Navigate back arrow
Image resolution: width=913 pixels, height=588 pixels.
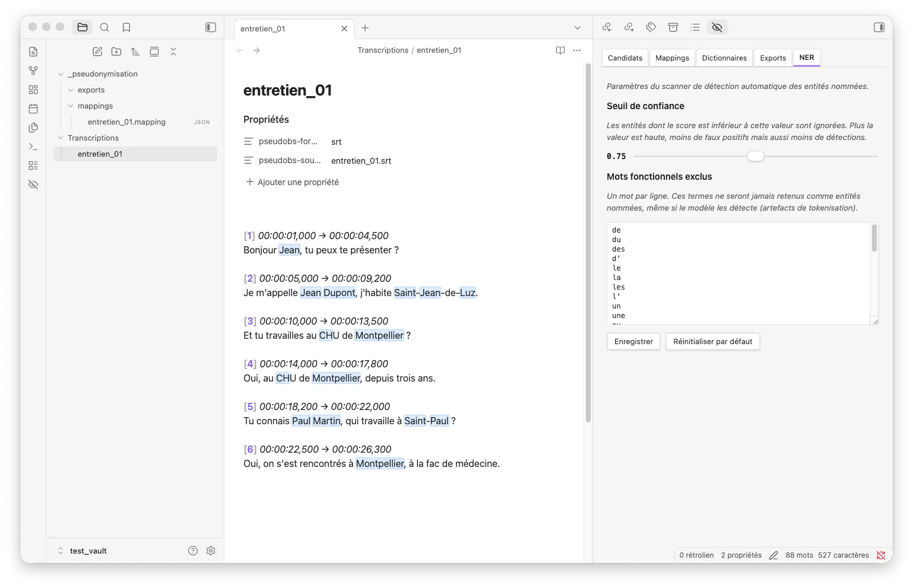pyautogui.click(x=240, y=50)
